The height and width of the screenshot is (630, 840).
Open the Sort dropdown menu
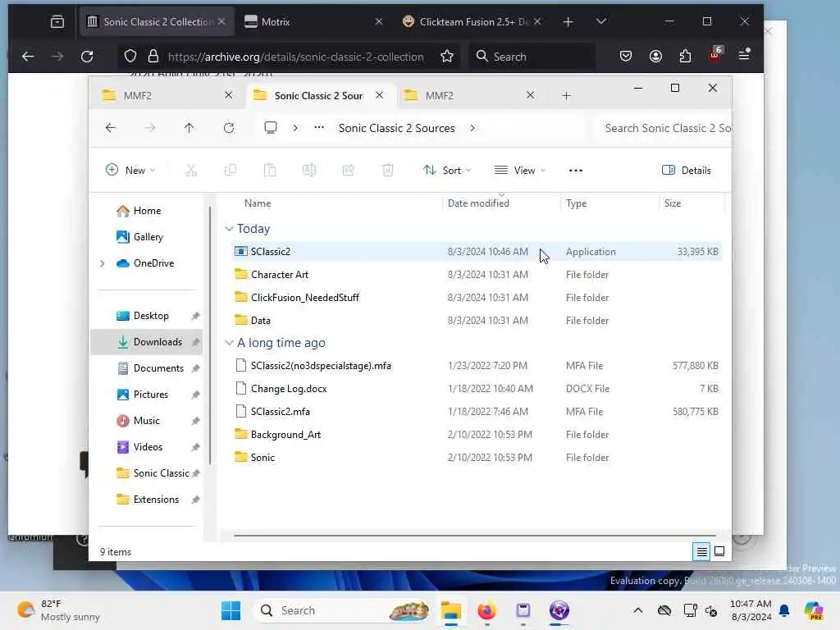point(447,171)
